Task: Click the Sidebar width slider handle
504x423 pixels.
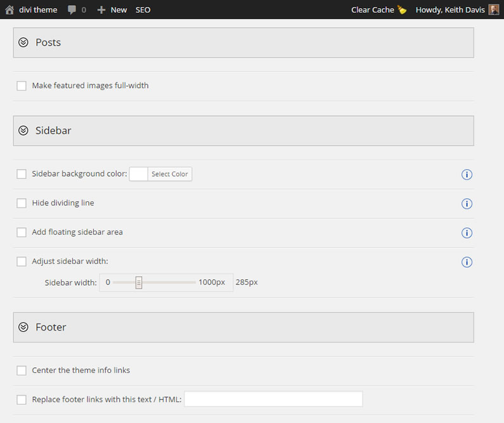Action: click(x=139, y=283)
